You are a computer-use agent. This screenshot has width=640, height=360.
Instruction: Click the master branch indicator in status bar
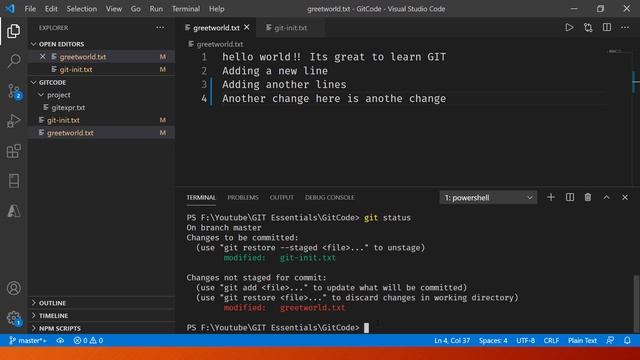tap(28, 340)
